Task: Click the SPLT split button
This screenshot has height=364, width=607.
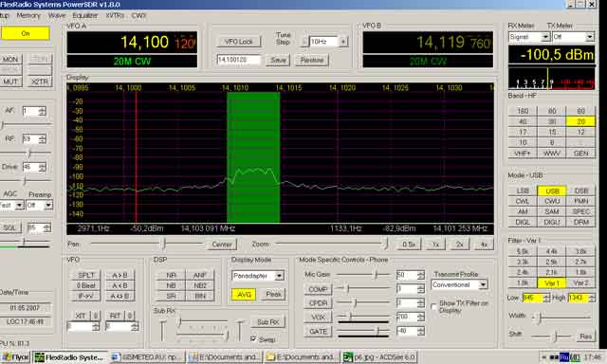Action: point(86,276)
